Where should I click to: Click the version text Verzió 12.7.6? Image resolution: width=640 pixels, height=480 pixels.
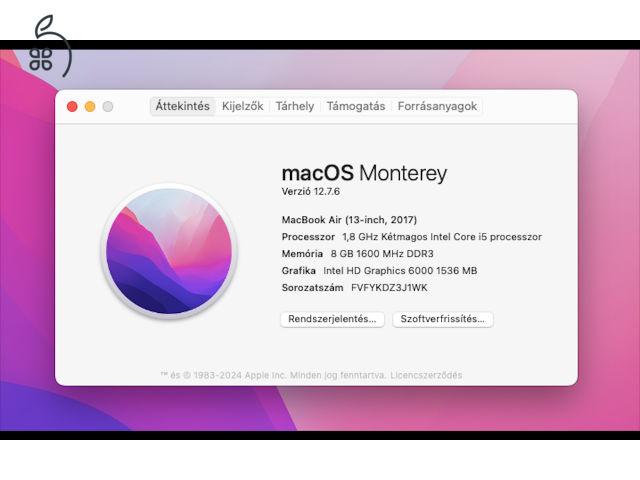(311, 191)
